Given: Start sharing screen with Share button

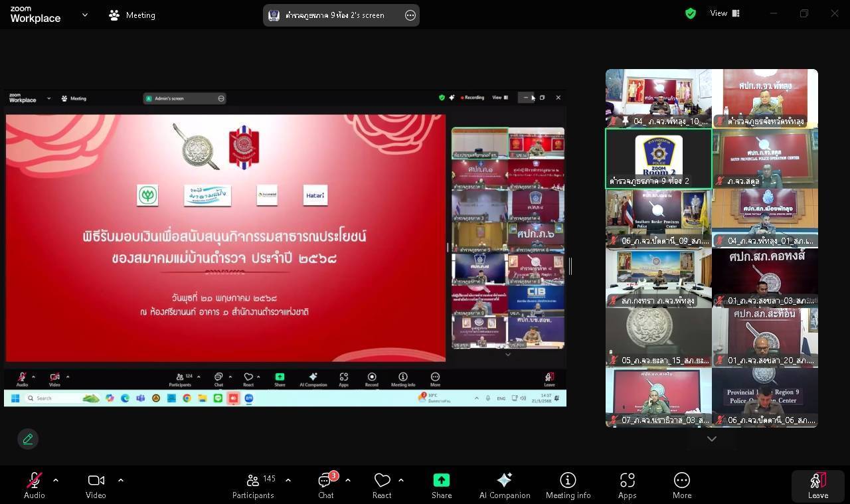Looking at the screenshot, I should coord(441,485).
